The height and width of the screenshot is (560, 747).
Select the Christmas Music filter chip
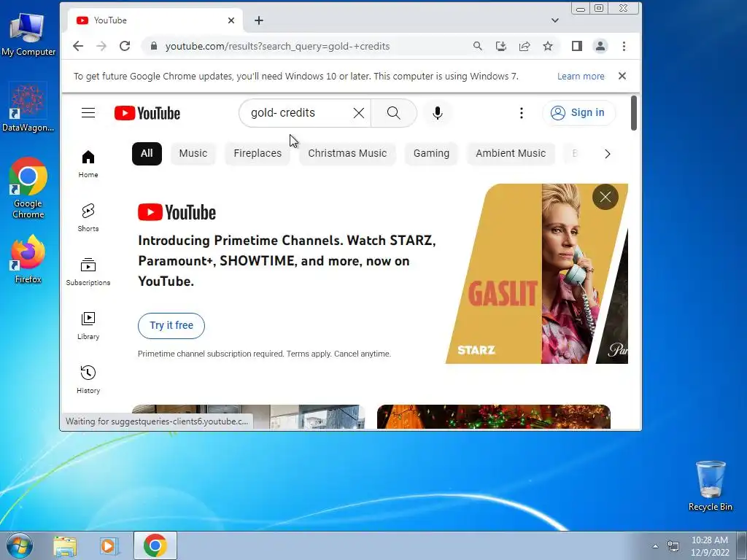(347, 153)
